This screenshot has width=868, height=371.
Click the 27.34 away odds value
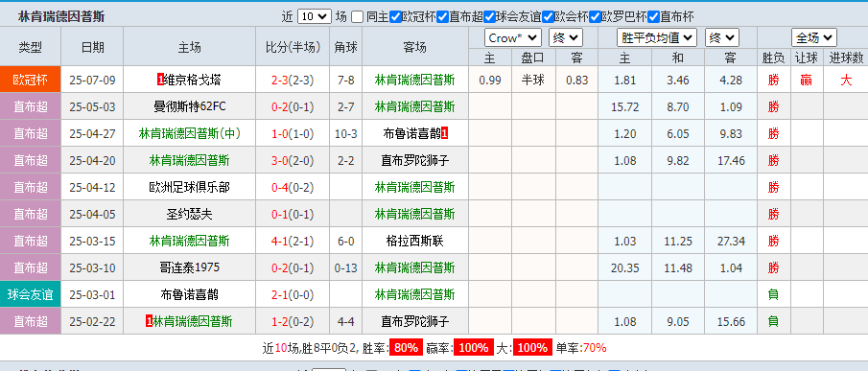coord(730,241)
